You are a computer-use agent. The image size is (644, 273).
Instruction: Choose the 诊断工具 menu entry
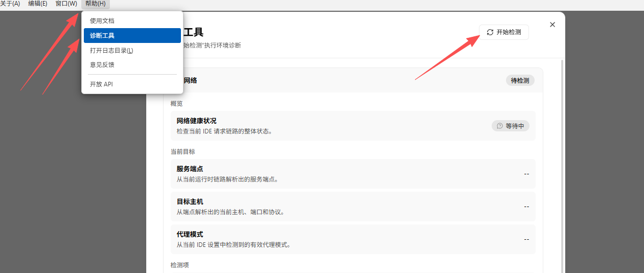(x=132, y=36)
